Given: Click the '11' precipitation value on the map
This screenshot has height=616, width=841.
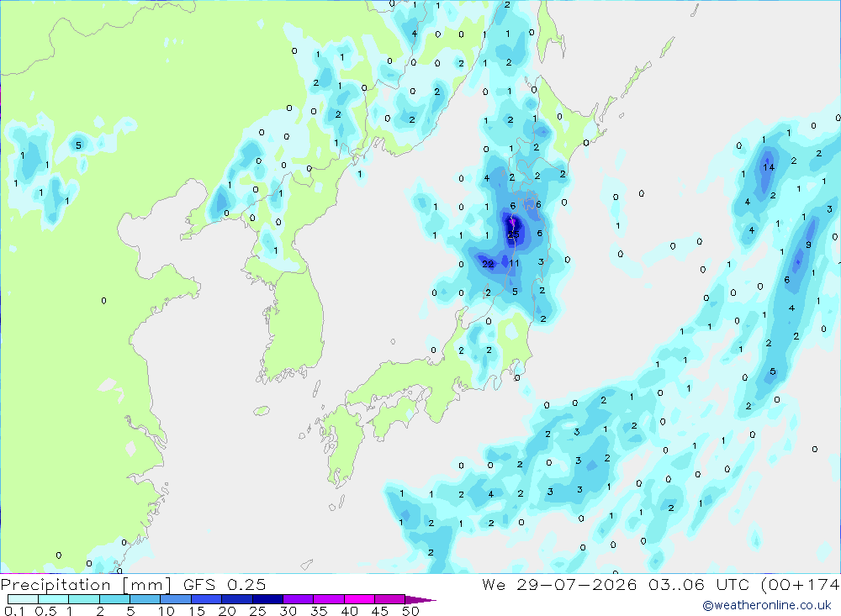Looking at the screenshot, I should point(515,263).
